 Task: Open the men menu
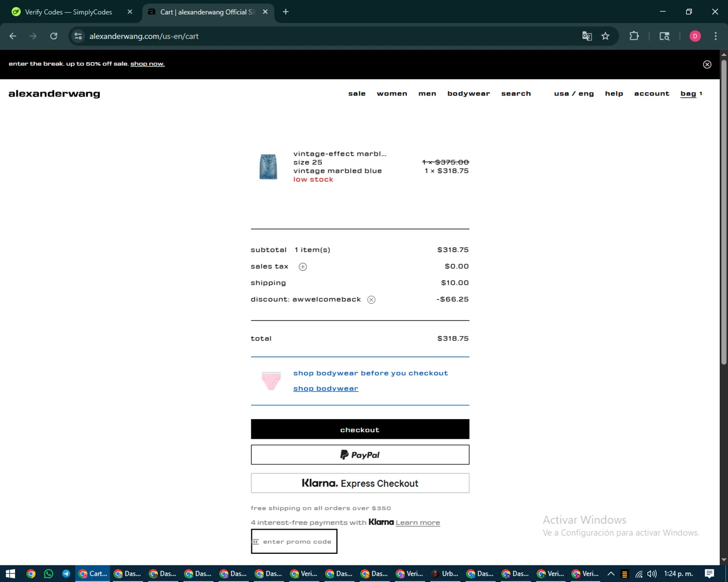(427, 94)
